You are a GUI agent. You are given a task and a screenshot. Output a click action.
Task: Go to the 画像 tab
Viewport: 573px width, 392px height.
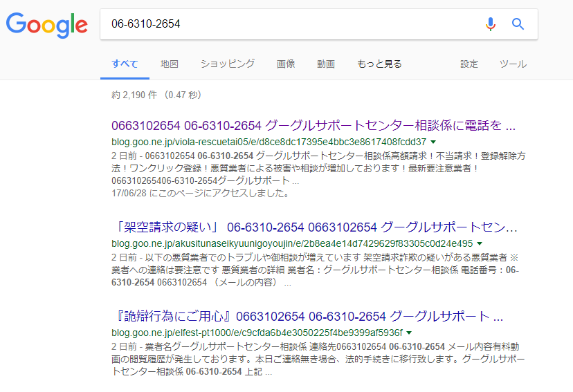(286, 64)
